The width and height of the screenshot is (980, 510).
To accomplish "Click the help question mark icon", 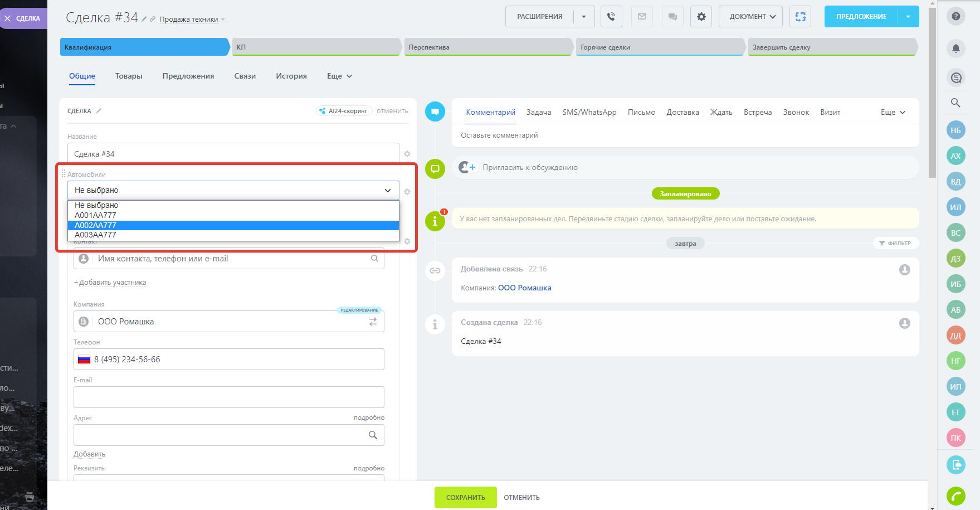I will (x=956, y=16).
